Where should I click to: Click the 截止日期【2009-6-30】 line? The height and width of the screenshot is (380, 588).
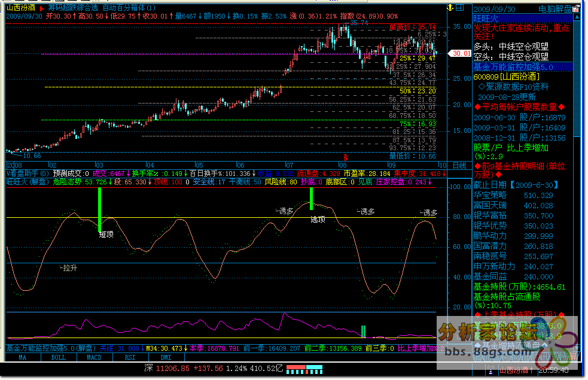pos(516,185)
